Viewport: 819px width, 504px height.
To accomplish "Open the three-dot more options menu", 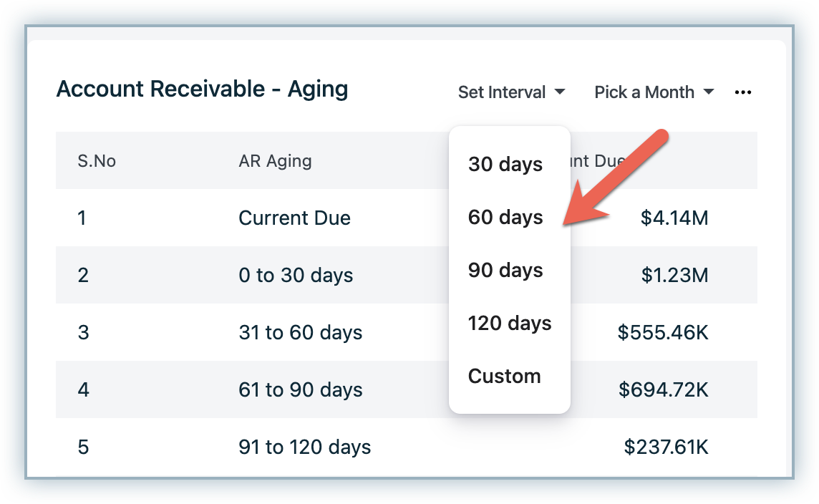I will [x=743, y=92].
